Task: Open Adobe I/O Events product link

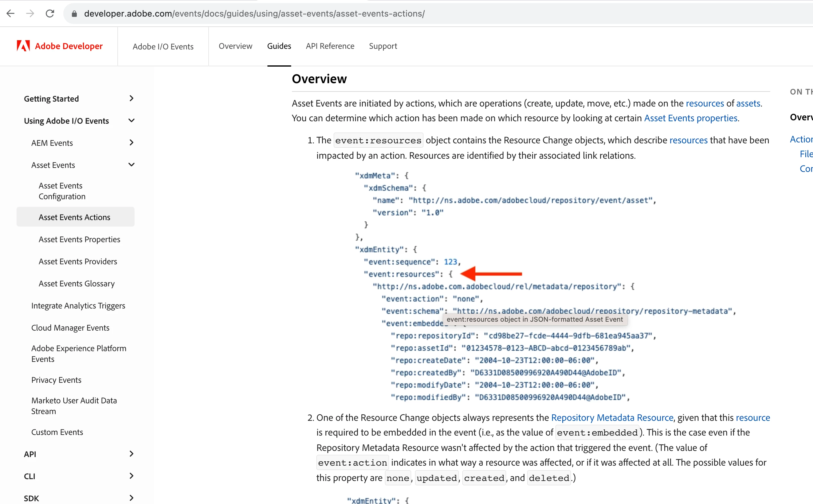Action: pos(163,46)
